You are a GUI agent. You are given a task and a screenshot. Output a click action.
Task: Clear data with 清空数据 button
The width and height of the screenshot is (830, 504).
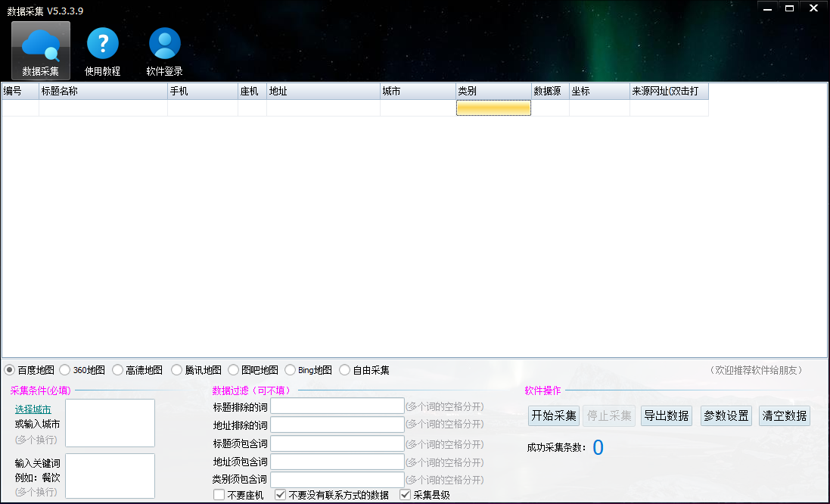coord(785,415)
